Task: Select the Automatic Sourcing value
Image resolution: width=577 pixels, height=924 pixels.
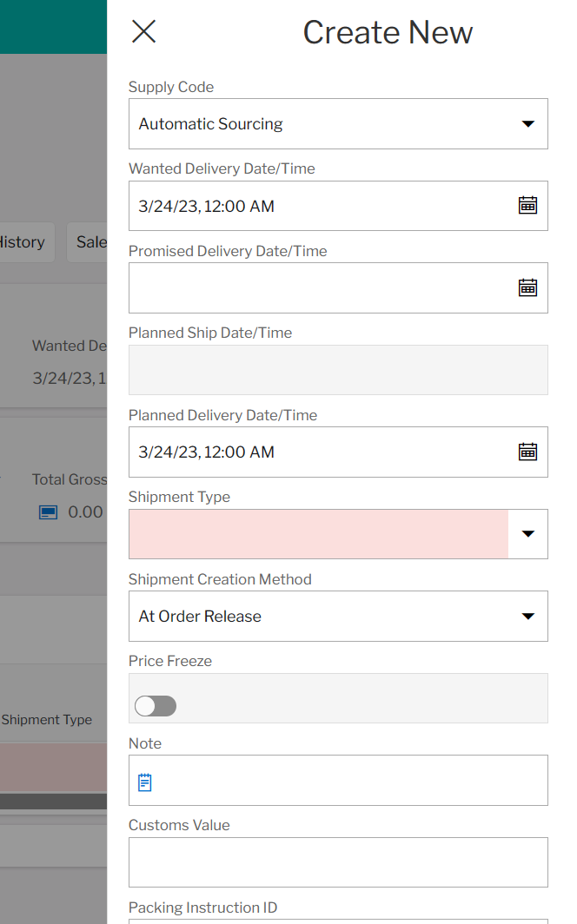Action: click(x=210, y=123)
